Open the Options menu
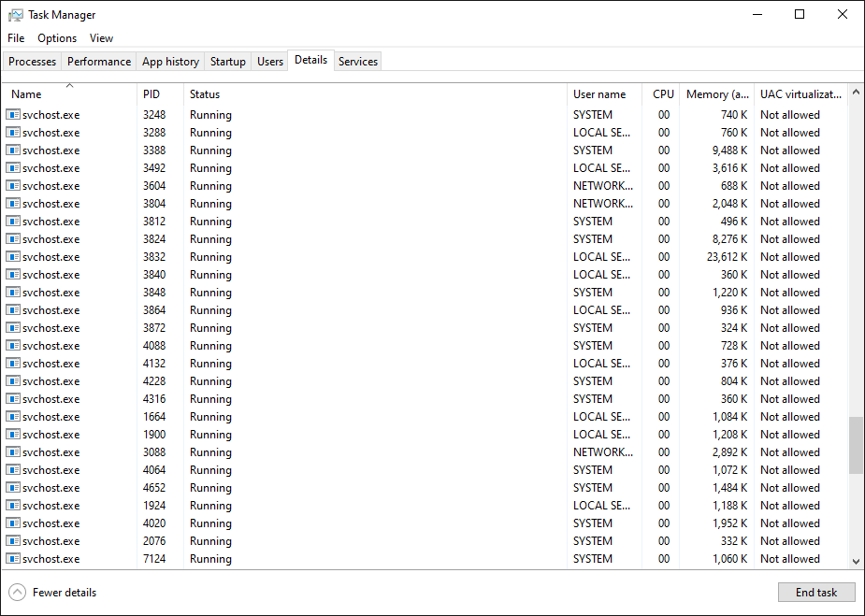Viewport: 865px width, 616px height. point(57,38)
